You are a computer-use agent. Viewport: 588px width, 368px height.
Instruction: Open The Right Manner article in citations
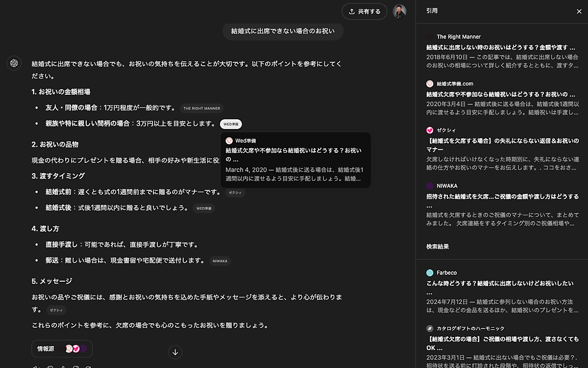[500, 48]
